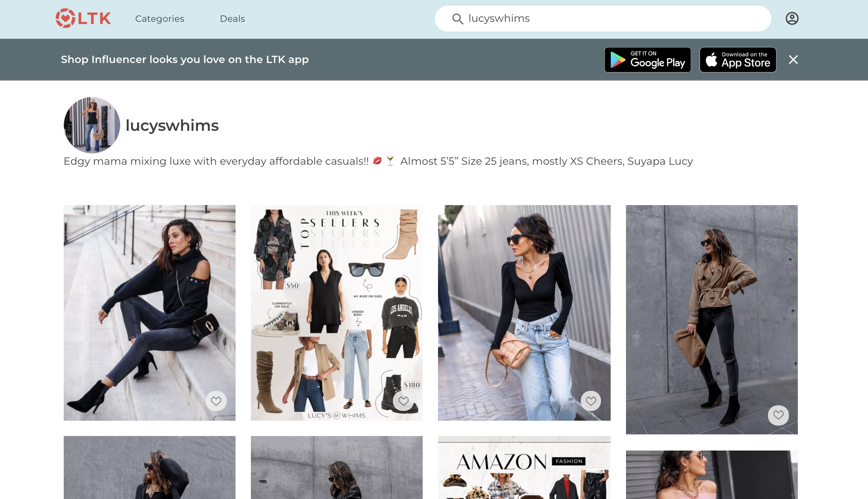Open the Categories dropdown menu
The image size is (868, 499).
[x=159, y=19]
